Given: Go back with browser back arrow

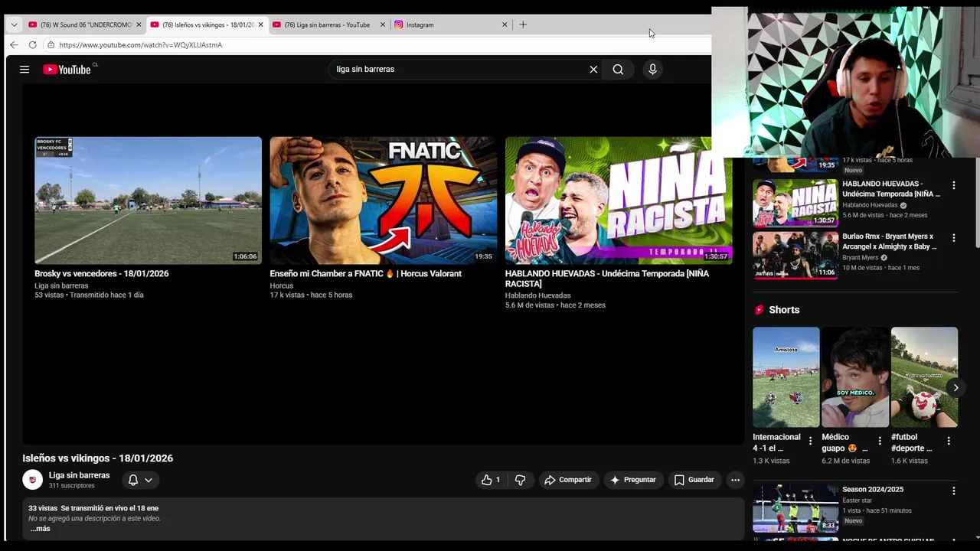Looking at the screenshot, I should tap(14, 45).
